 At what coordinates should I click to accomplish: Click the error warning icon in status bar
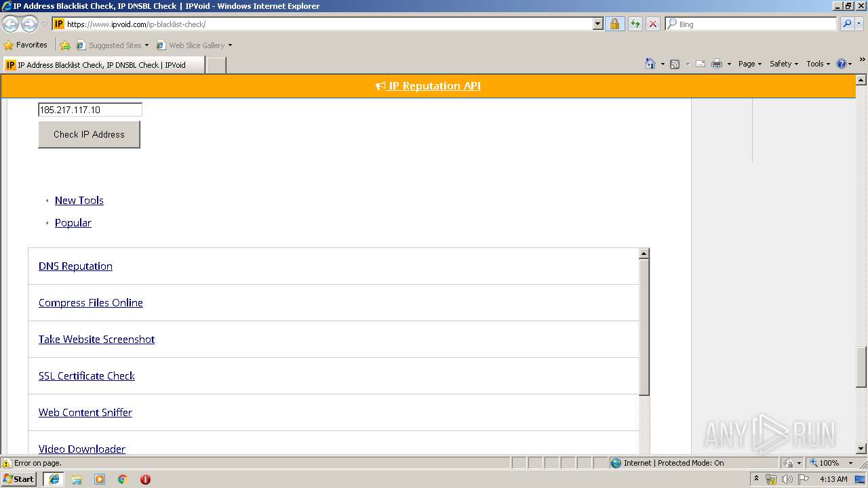coord(7,463)
